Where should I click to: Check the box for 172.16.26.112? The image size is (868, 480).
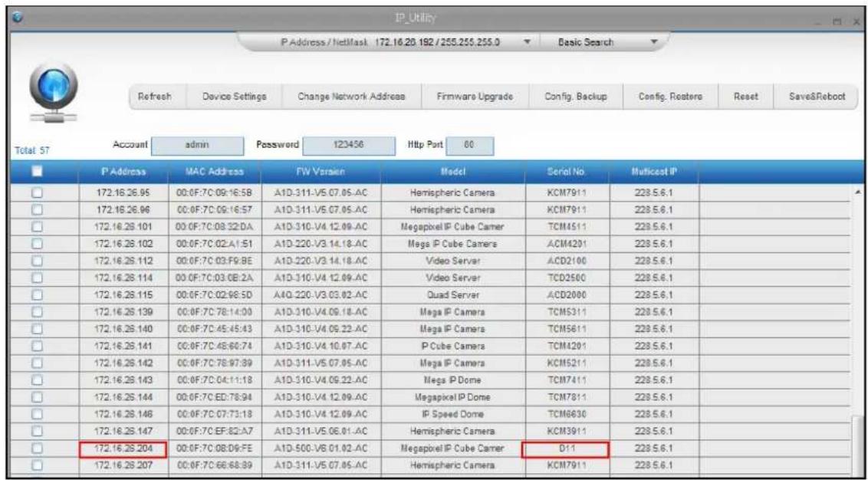tap(37, 260)
